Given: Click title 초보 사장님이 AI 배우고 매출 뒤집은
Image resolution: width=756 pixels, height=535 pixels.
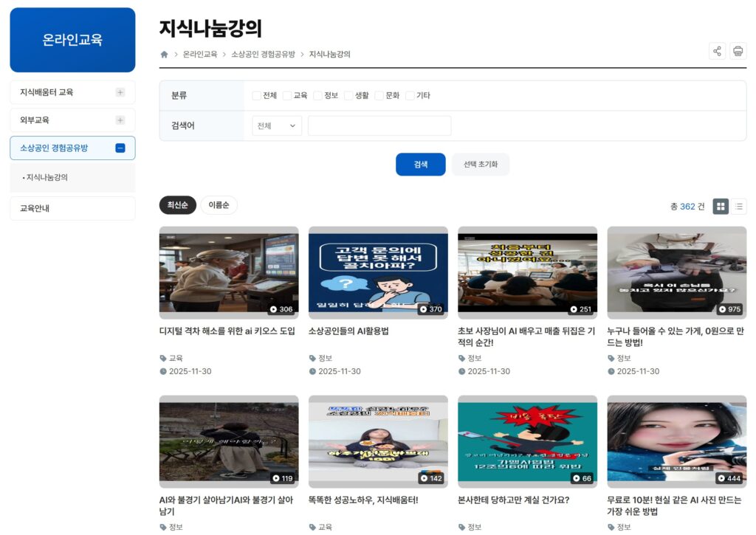Looking at the screenshot, I should click(526, 337).
